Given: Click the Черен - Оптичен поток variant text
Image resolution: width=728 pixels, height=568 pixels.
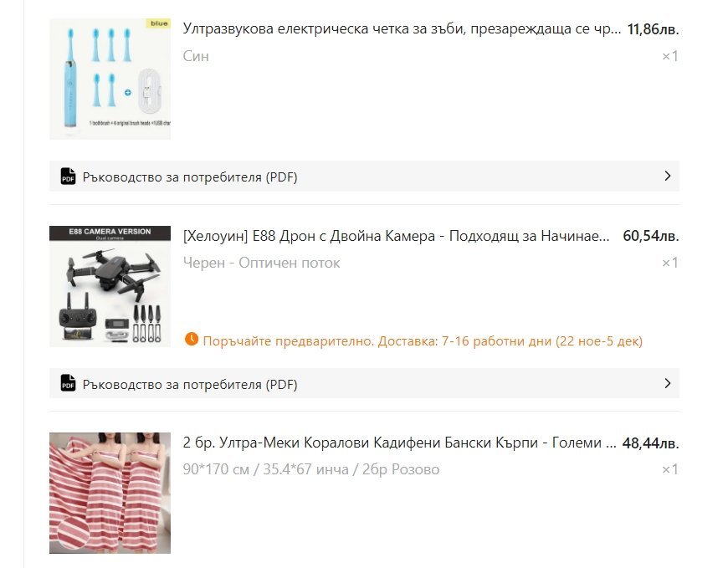Looking at the screenshot, I should (261, 263).
